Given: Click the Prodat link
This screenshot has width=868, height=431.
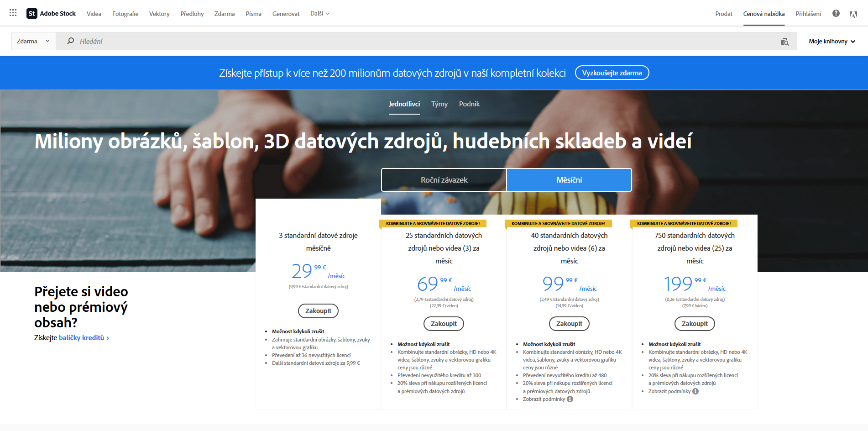Looking at the screenshot, I should (x=724, y=14).
